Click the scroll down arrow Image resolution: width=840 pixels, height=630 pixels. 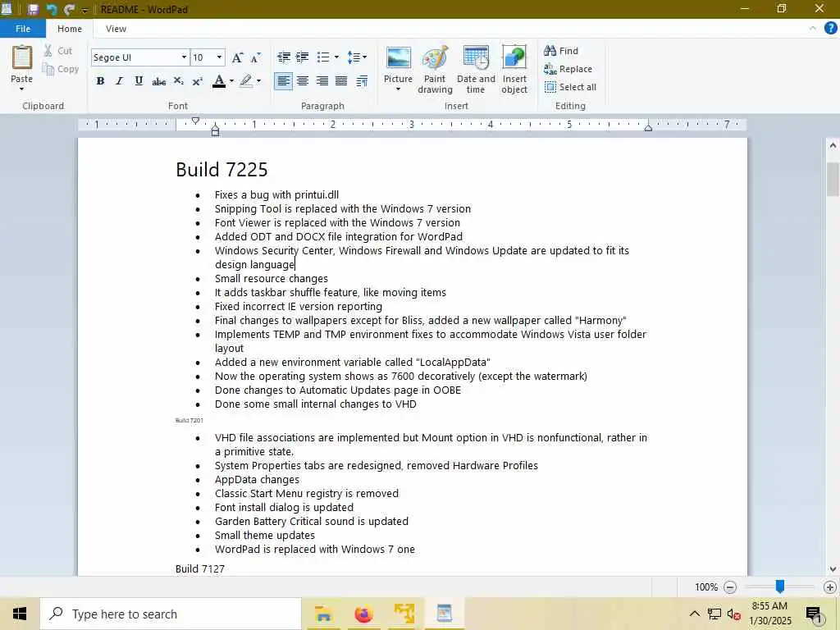(x=833, y=569)
